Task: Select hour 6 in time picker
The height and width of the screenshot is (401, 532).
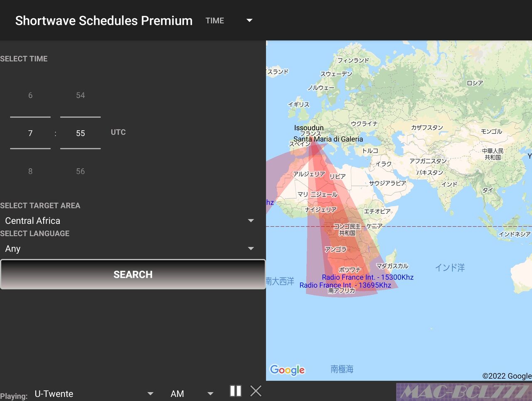Action: point(30,95)
